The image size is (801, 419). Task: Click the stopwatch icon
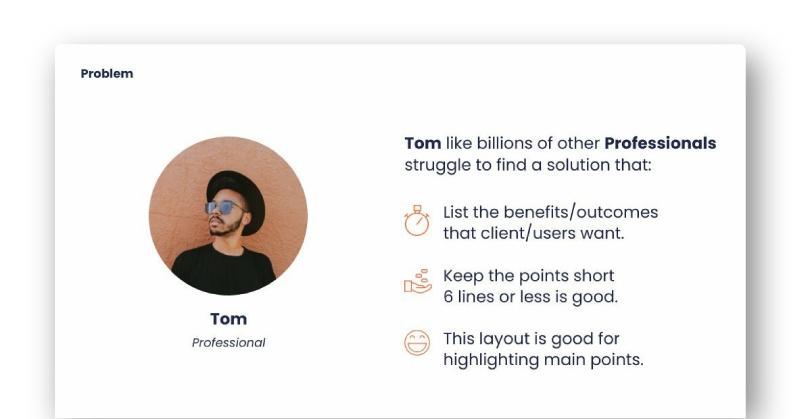coord(417,221)
